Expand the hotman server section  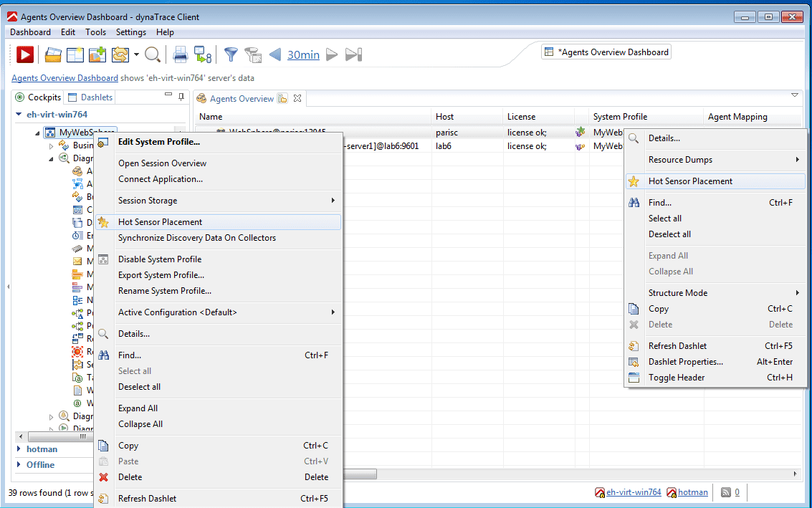19,449
